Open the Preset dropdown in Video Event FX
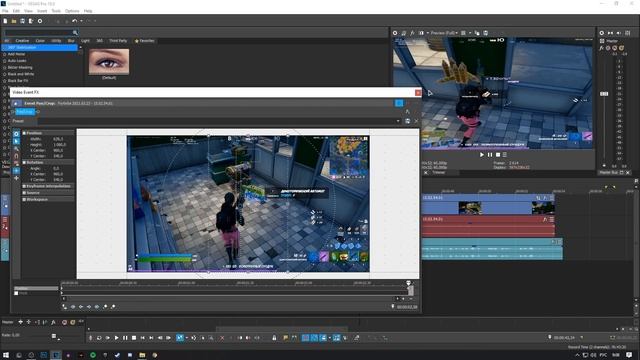The image size is (640, 360). 398,121
